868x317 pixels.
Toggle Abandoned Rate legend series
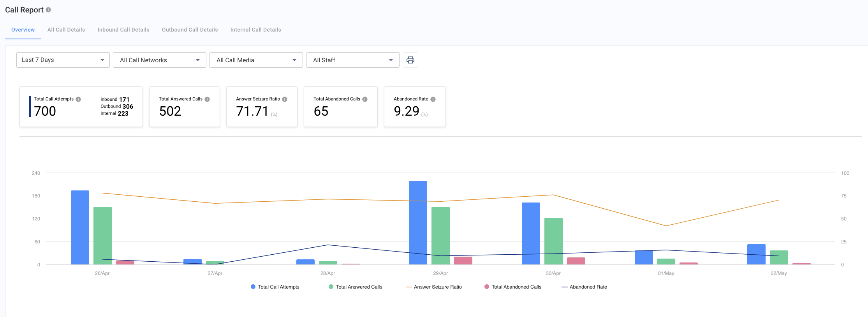(584, 287)
